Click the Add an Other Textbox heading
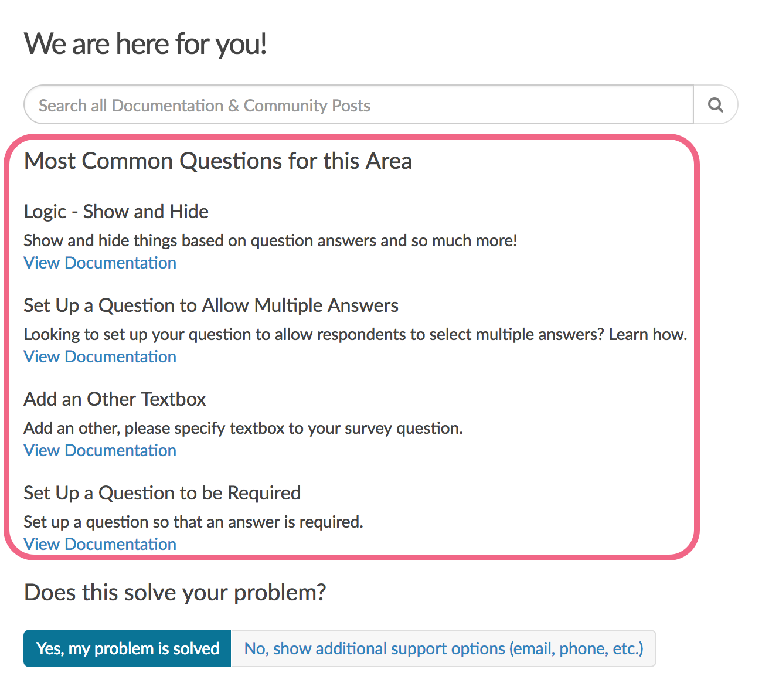 click(115, 399)
